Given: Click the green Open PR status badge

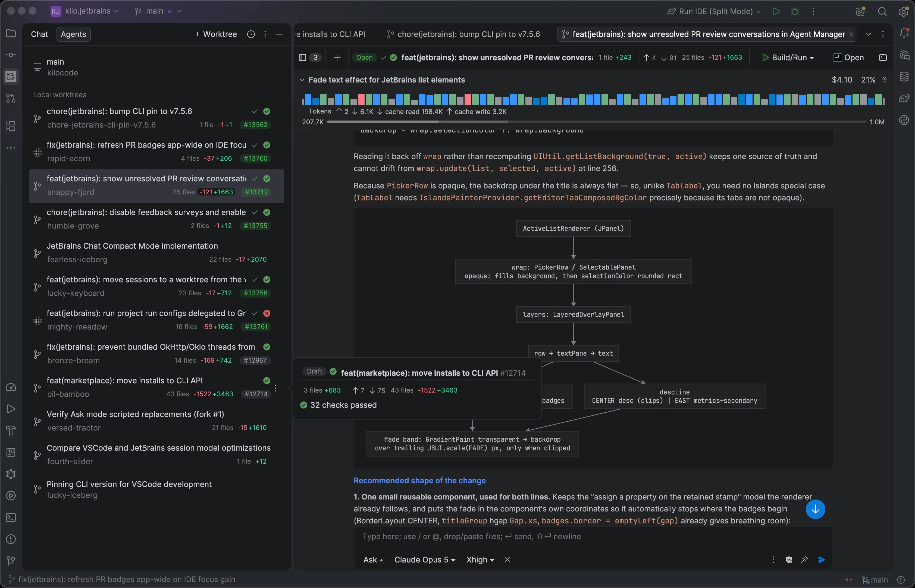Looking at the screenshot, I should [x=364, y=58].
